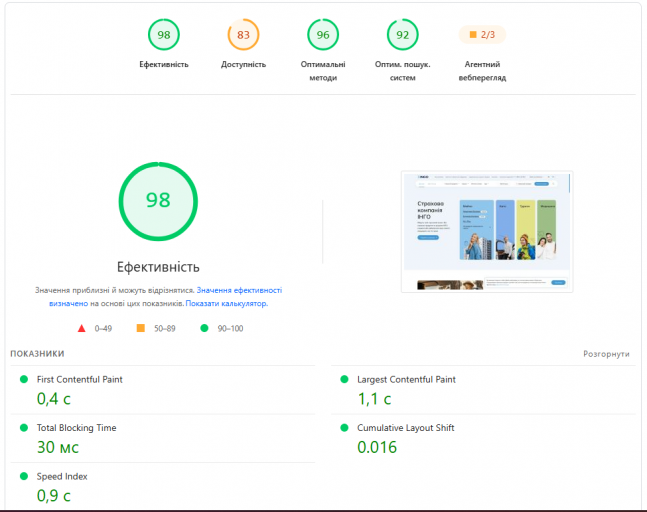Switch to the Оптимальні методи category label
Viewport: 647px width, 512px height.
tap(323, 71)
